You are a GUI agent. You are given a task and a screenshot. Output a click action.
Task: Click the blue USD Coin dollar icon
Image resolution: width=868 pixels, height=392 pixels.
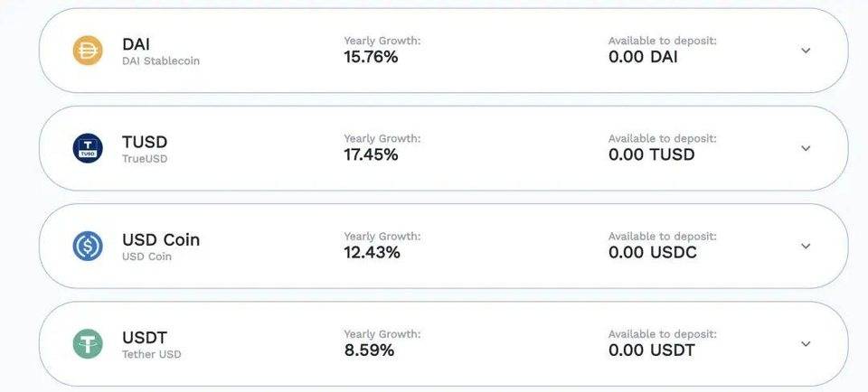tap(88, 246)
